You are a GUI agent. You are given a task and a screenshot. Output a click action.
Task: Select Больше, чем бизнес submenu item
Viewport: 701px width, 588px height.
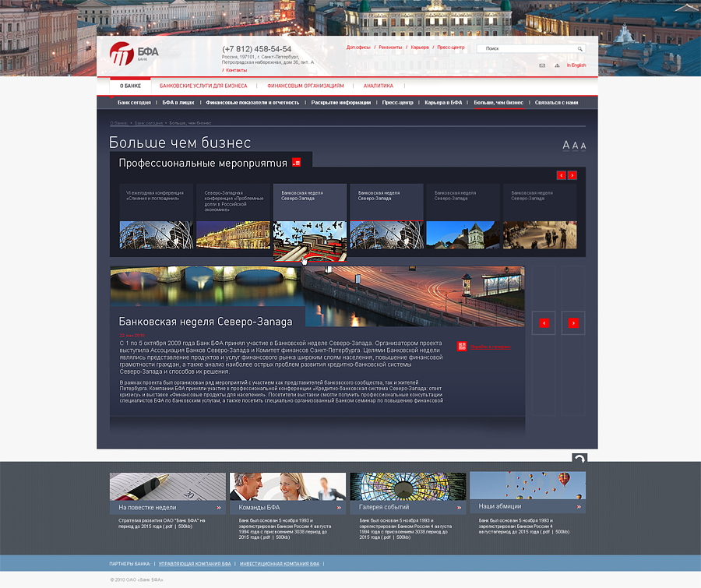click(x=498, y=102)
